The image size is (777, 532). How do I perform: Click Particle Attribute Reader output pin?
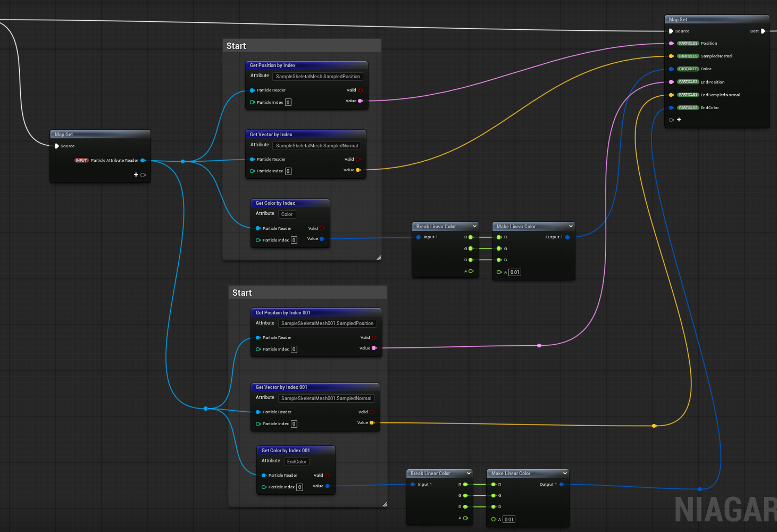[x=143, y=160]
